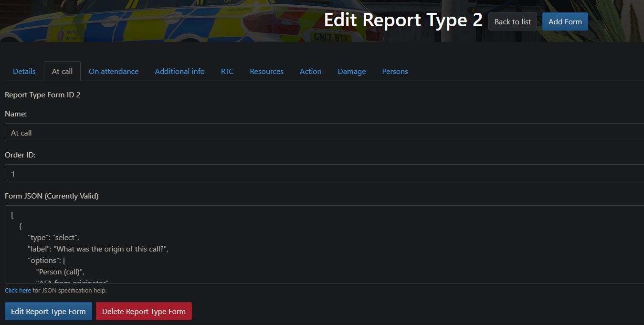Open the Damage tab
644x325 pixels.
click(x=352, y=72)
